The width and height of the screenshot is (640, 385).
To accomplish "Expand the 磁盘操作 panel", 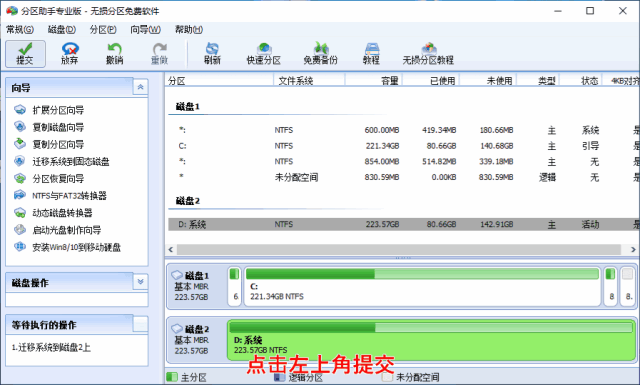I will (x=140, y=282).
